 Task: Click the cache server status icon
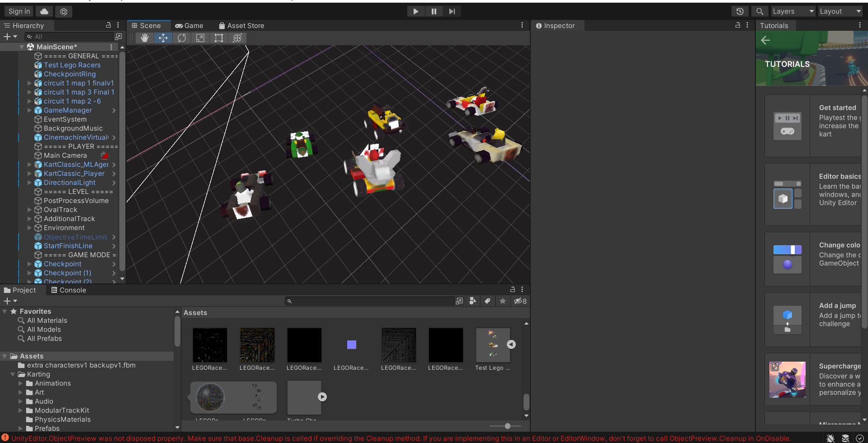point(845,438)
